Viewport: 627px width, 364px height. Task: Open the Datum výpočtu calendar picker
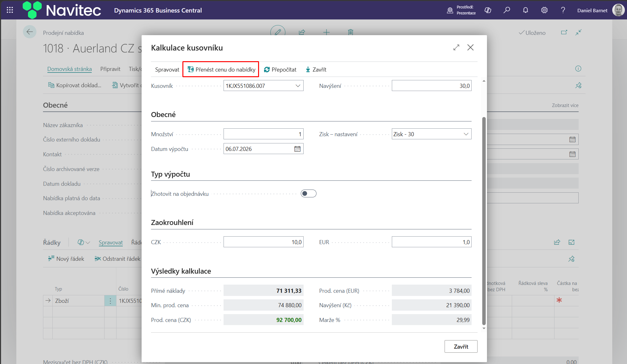tap(297, 149)
